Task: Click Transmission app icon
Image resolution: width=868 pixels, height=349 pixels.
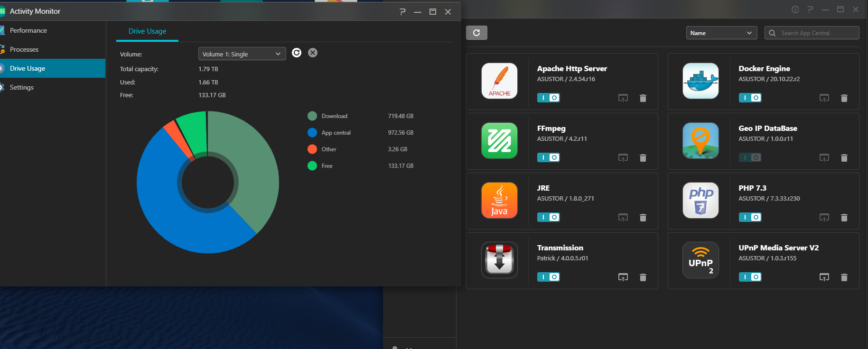Action: 499,260
